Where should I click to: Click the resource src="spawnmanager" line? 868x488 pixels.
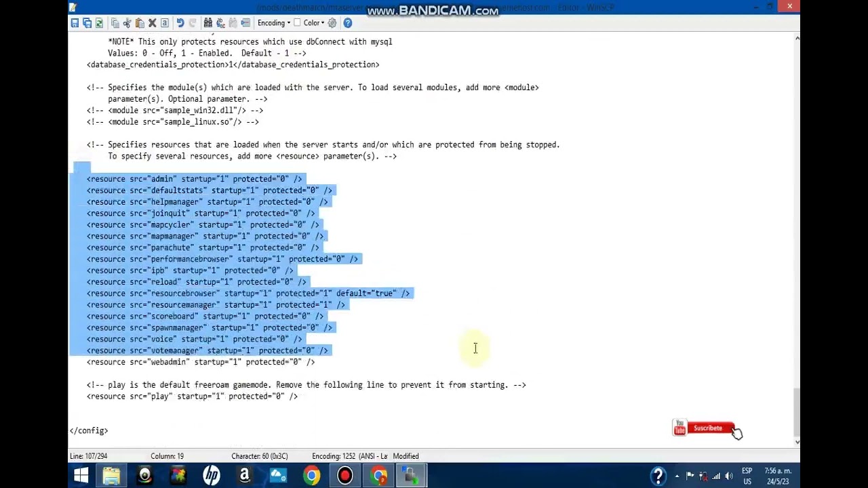coord(210,328)
